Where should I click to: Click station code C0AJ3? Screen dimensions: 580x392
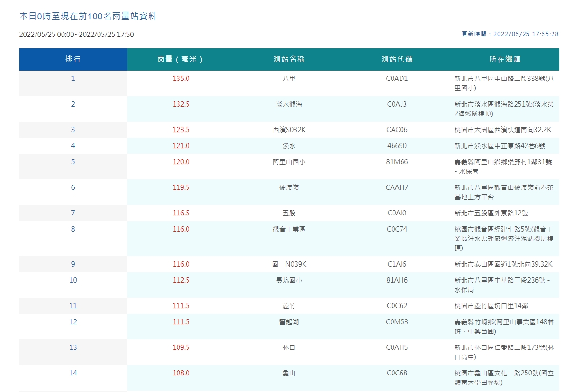[397, 104]
